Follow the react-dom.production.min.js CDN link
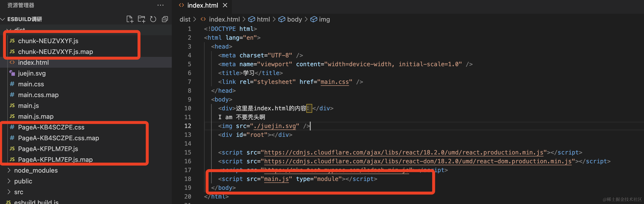Screen dimensions: 644x204 pos(418,161)
